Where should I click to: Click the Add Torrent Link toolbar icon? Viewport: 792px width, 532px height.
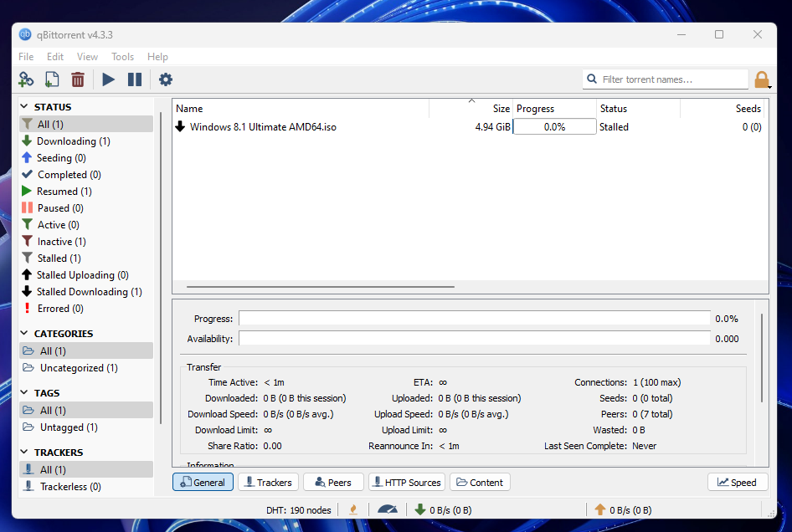click(26, 79)
